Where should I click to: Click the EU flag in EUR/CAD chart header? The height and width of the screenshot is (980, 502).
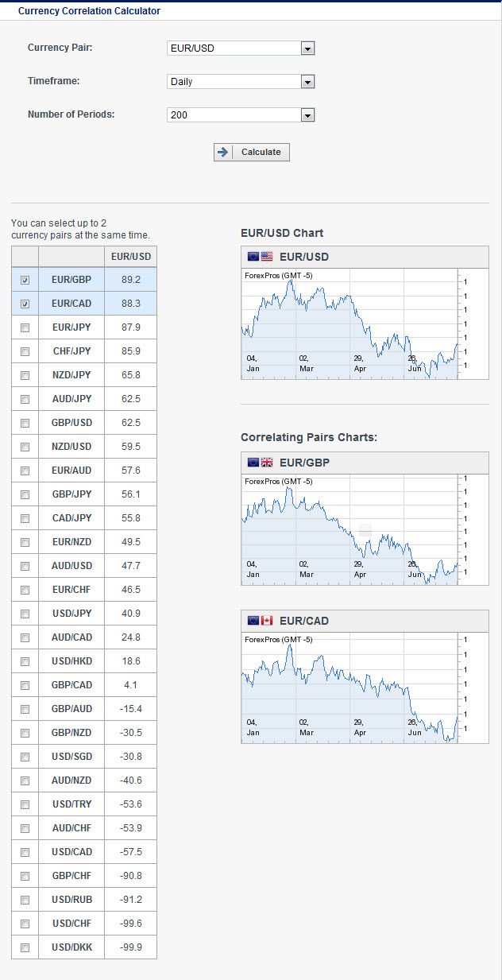pos(253,621)
